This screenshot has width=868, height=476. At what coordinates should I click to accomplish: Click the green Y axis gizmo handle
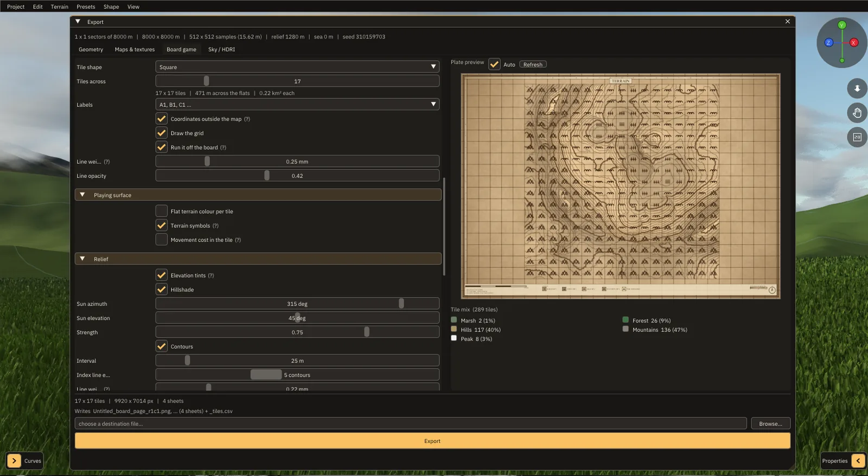pos(842,25)
